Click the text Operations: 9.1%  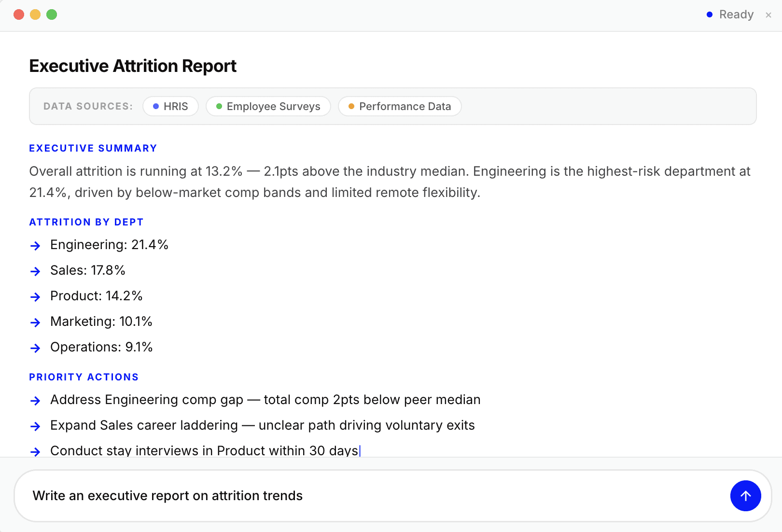click(x=101, y=347)
